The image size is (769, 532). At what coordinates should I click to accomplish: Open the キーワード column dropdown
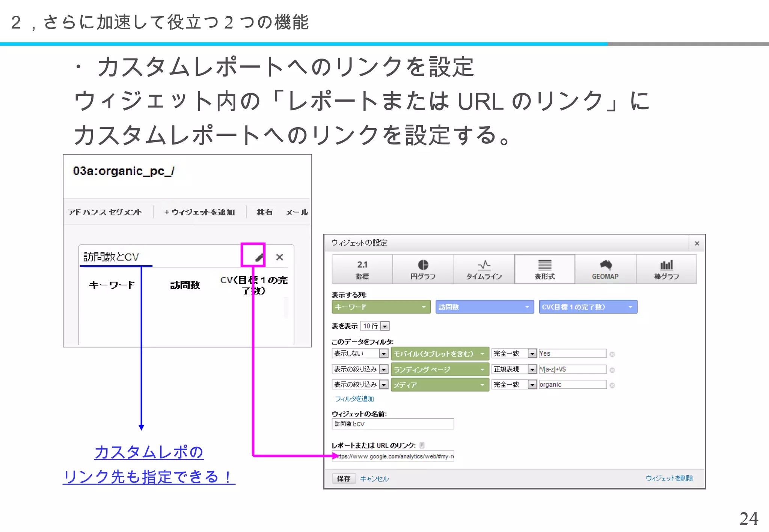tap(381, 307)
